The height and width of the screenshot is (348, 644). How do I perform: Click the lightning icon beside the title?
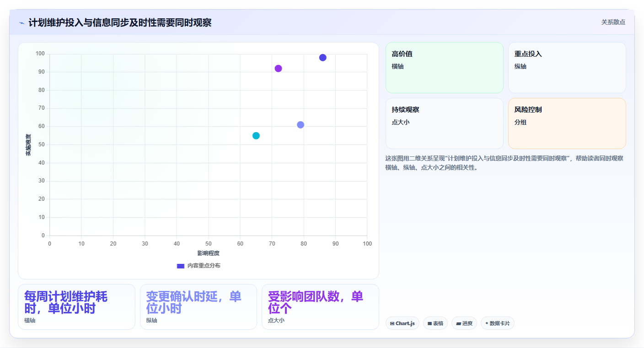click(21, 23)
